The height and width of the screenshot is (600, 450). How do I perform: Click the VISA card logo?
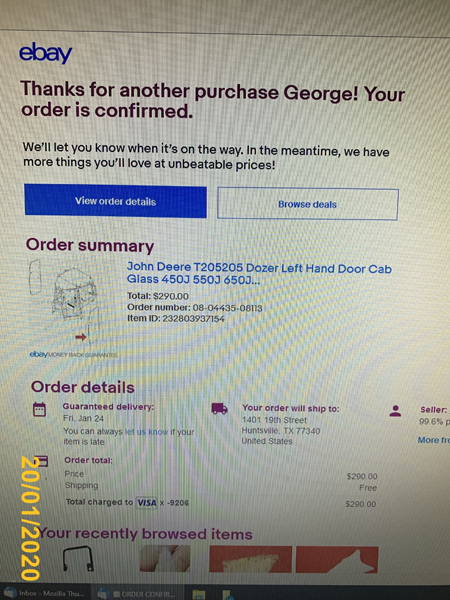pyautogui.click(x=147, y=502)
